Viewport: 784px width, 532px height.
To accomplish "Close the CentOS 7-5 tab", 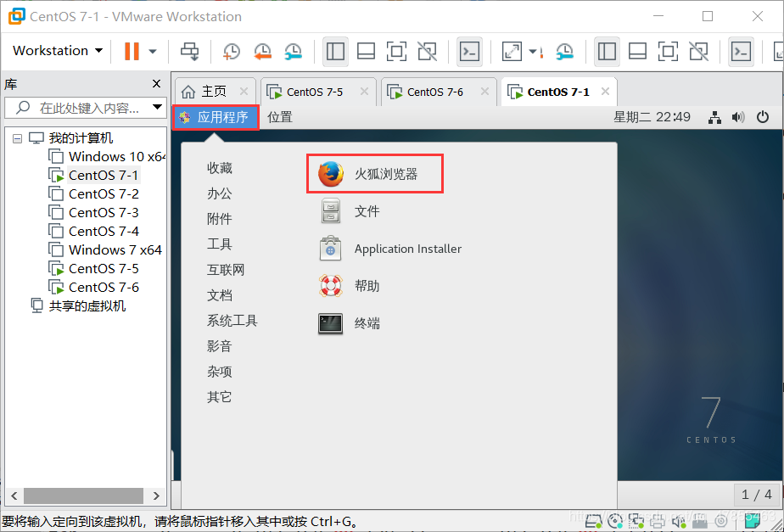I will pyautogui.click(x=365, y=91).
